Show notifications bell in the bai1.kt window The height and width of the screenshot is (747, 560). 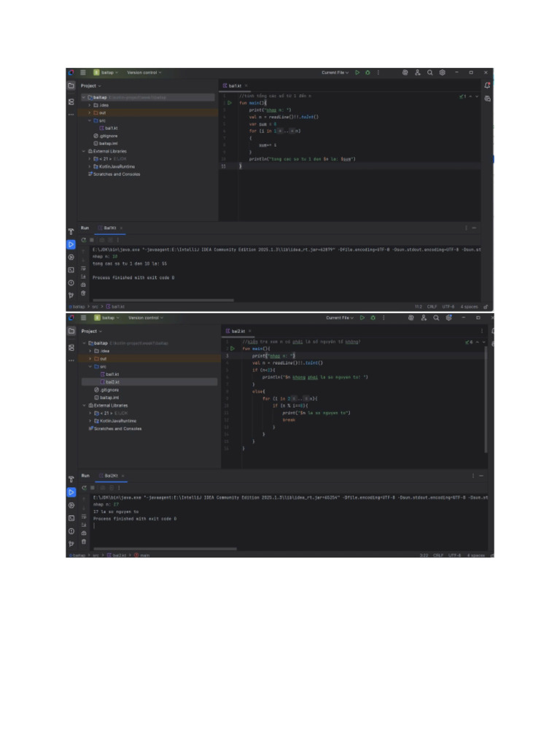point(487,85)
